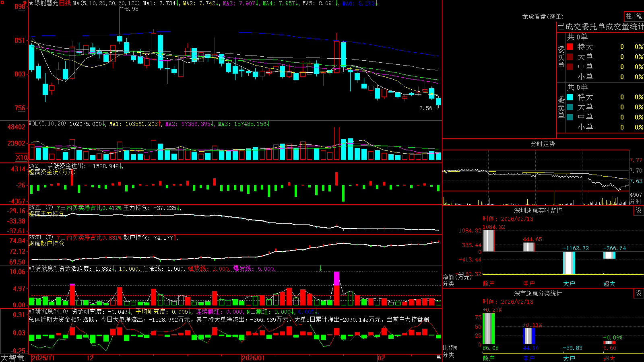Click the star icon beside 绿能慧充

[x=31, y=3]
